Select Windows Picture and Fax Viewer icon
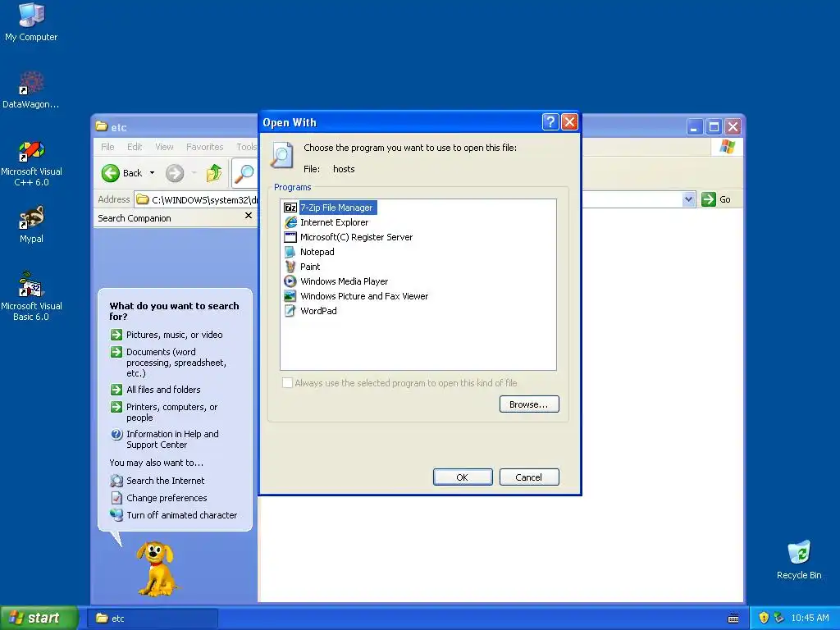The width and height of the screenshot is (840, 630). (x=290, y=295)
